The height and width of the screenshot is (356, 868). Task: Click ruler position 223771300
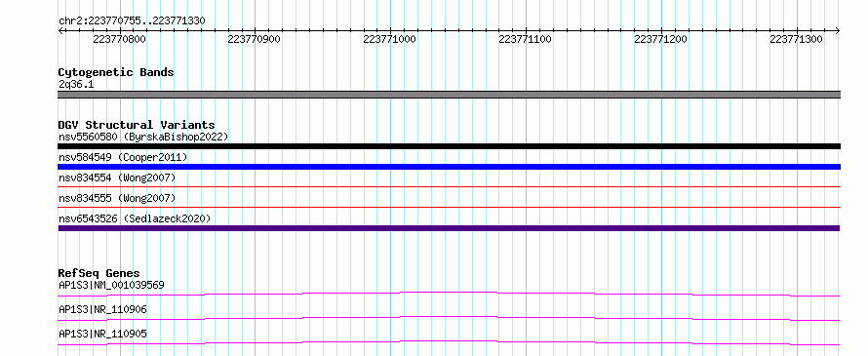(x=796, y=39)
